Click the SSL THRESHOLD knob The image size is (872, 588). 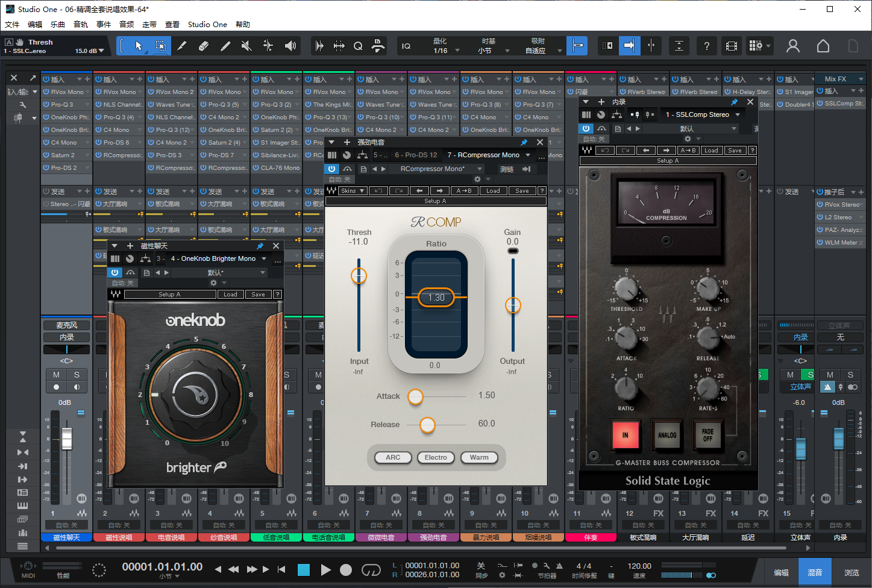point(626,290)
